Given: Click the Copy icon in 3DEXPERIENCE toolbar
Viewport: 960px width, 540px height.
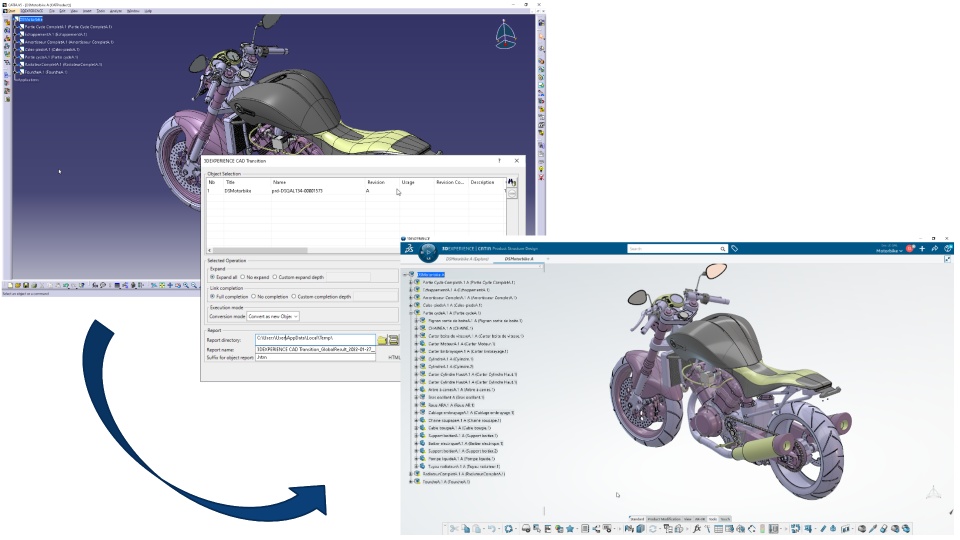Looking at the screenshot, I should point(466,528).
